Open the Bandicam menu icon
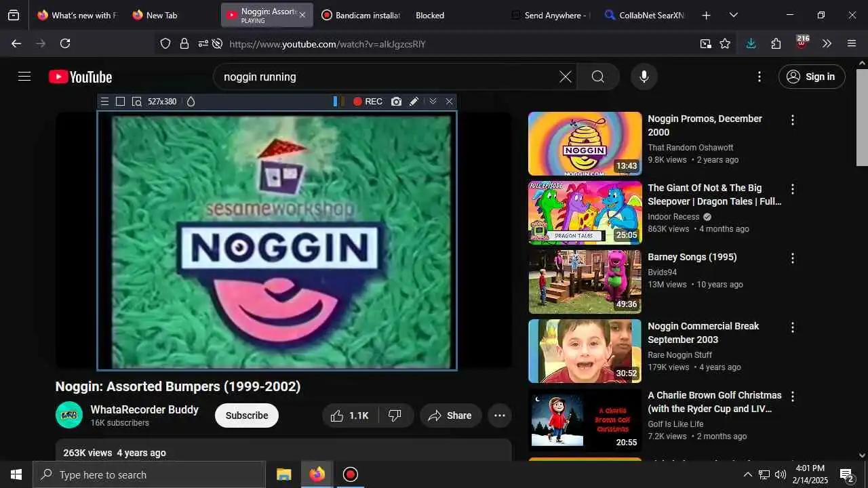 tap(104, 102)
